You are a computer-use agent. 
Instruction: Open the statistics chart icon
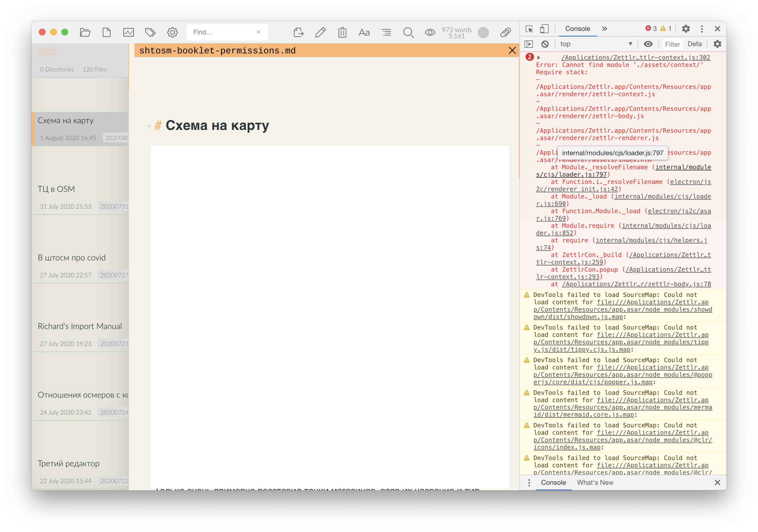[x=128, y=32]
